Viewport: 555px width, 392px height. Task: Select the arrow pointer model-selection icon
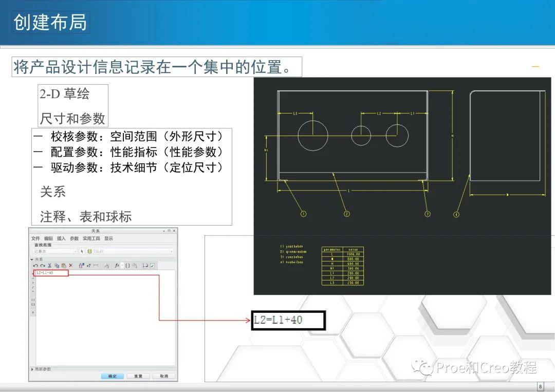(x=83, y=251)
